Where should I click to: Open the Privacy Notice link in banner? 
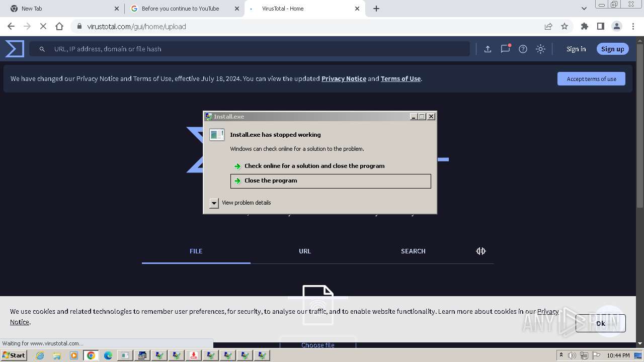(344, 78)
